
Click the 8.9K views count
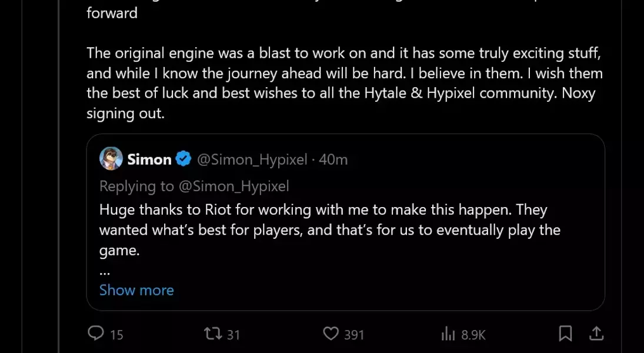(473, 335)
